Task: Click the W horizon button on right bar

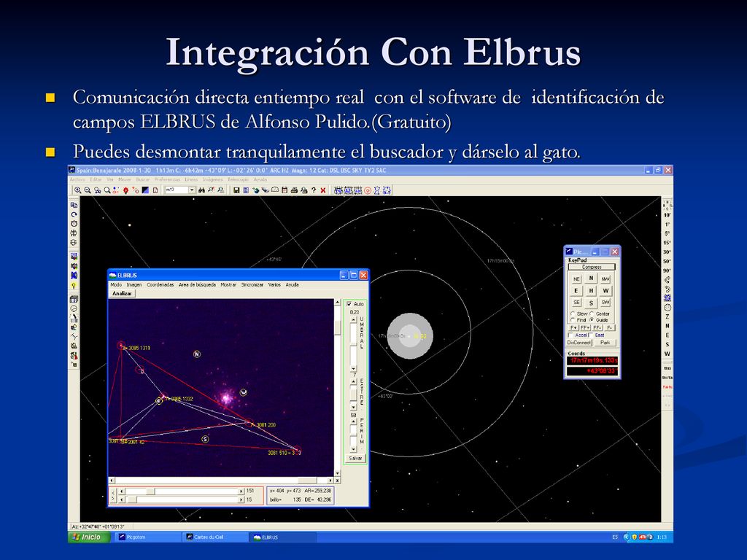Action: point(667,354)
